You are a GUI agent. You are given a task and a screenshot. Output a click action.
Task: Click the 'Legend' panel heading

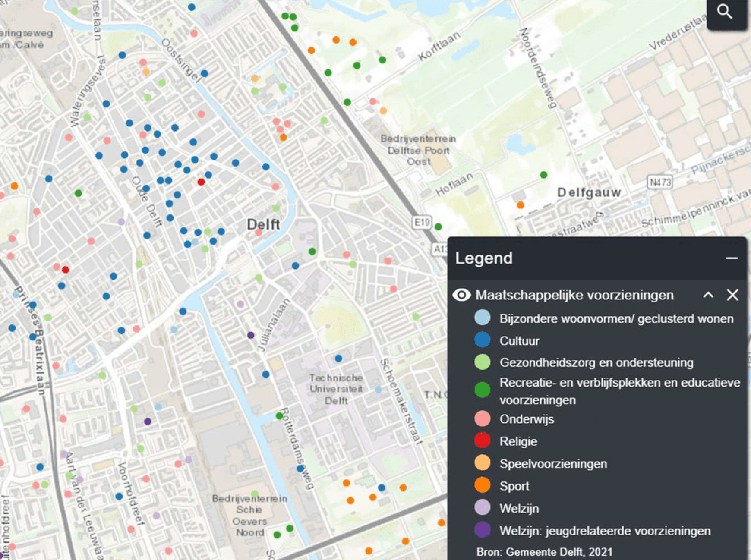pyautogui.click(x=484, y=258)
